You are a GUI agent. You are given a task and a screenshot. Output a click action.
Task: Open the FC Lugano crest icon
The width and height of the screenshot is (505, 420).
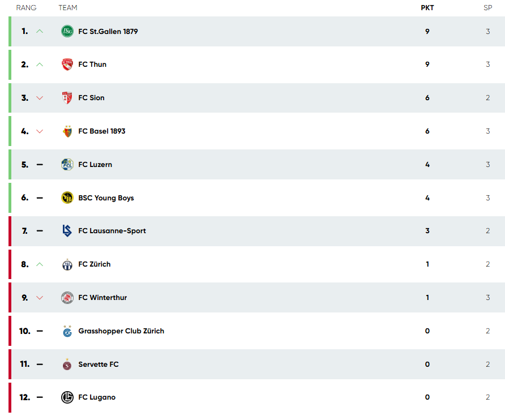point(67,397)
